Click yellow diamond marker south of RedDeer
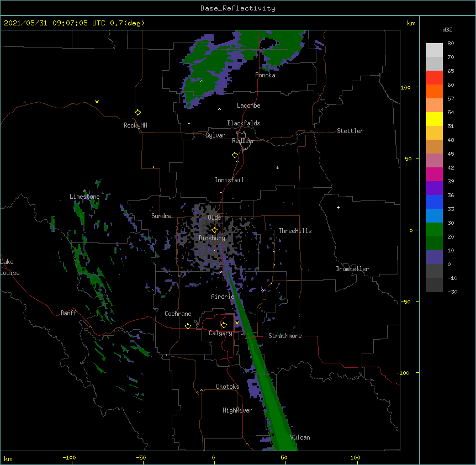 coord(235,155)
